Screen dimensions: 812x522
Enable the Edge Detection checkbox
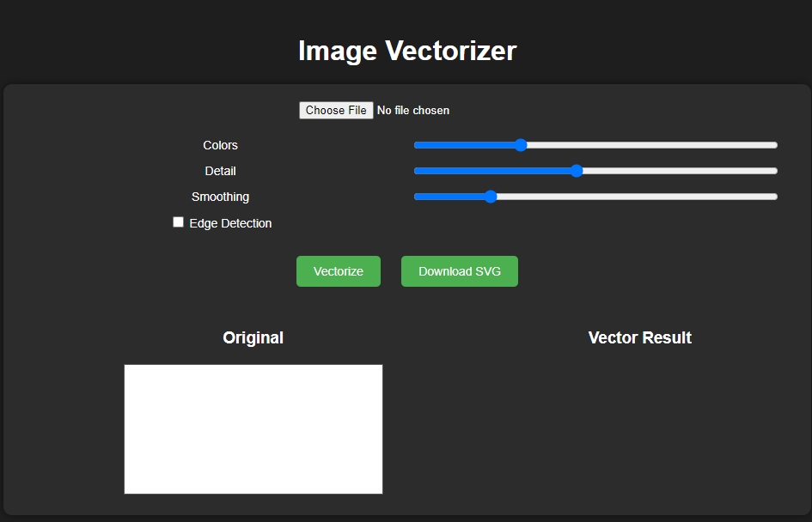tap(179, 222)
